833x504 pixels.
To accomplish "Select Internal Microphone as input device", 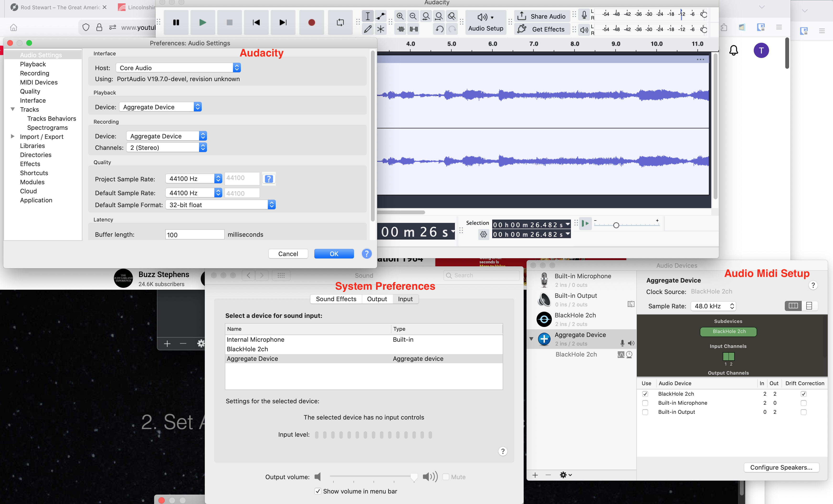I will coord(364,339).
